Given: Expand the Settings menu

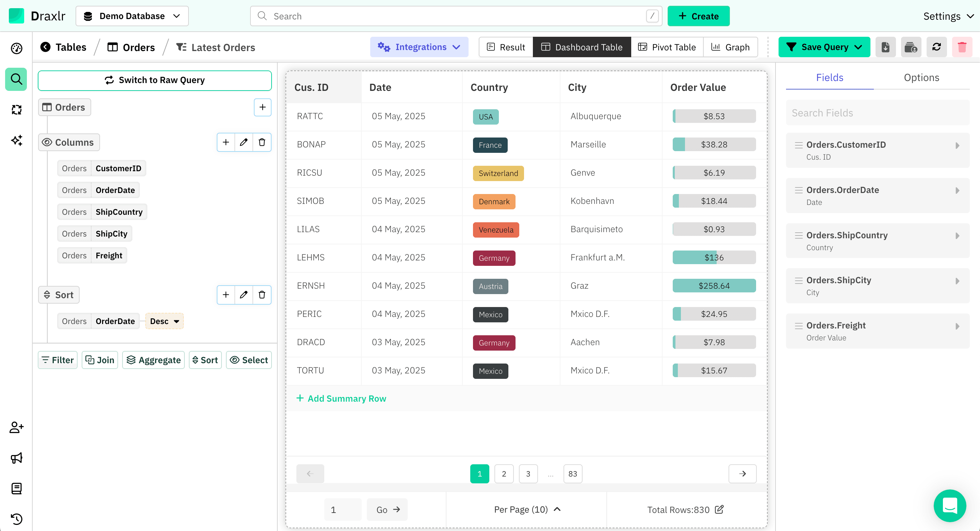Looking at the screenshot, I should point(949,16).
